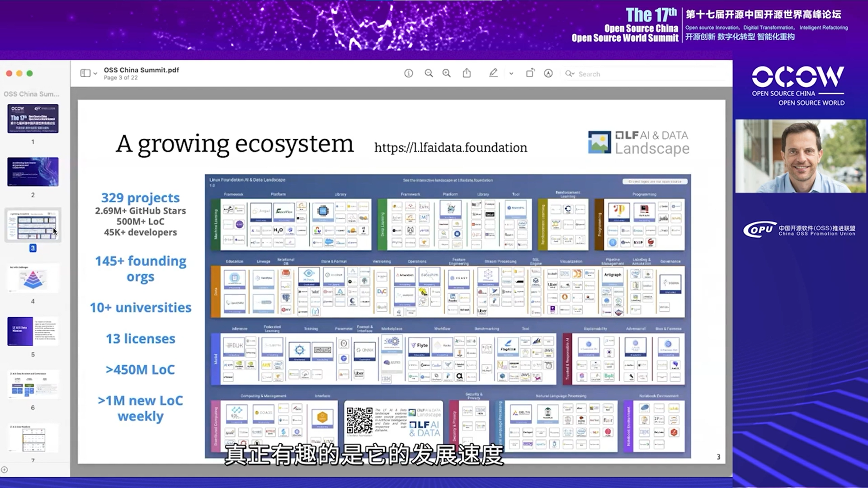Click the Zoom Out magnifier icon
868x488 pixels.
429,73
